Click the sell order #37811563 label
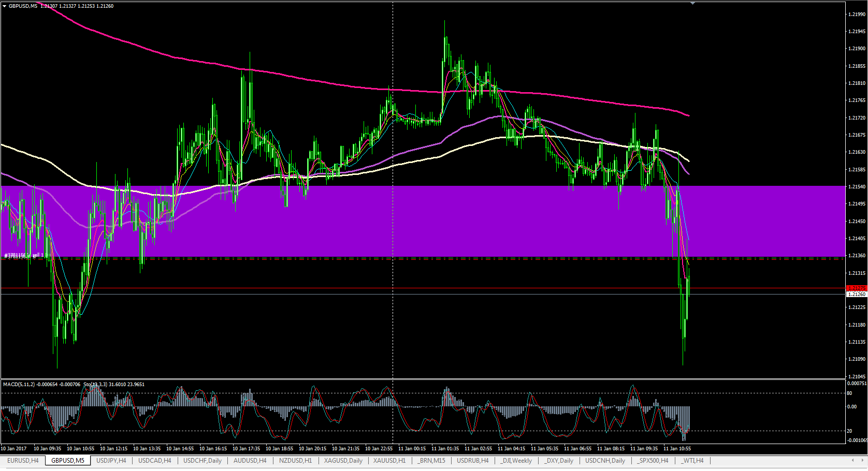The width and height of the screenshot is (868, 471). (x=27, y=256)
